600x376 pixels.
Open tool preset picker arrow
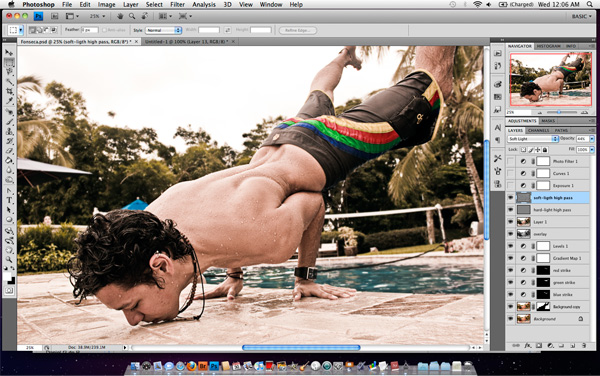pyautogui.click(x=21, y=30)
